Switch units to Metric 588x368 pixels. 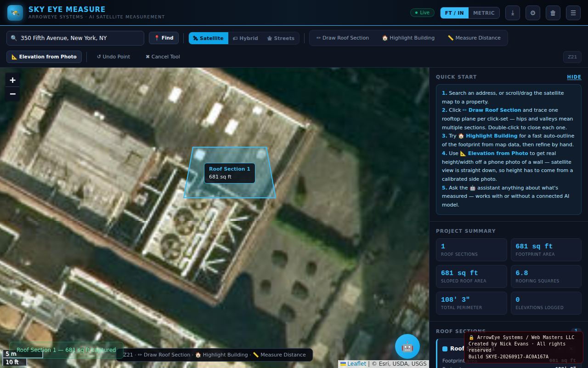pyautogui.click(x=484, y=13)
